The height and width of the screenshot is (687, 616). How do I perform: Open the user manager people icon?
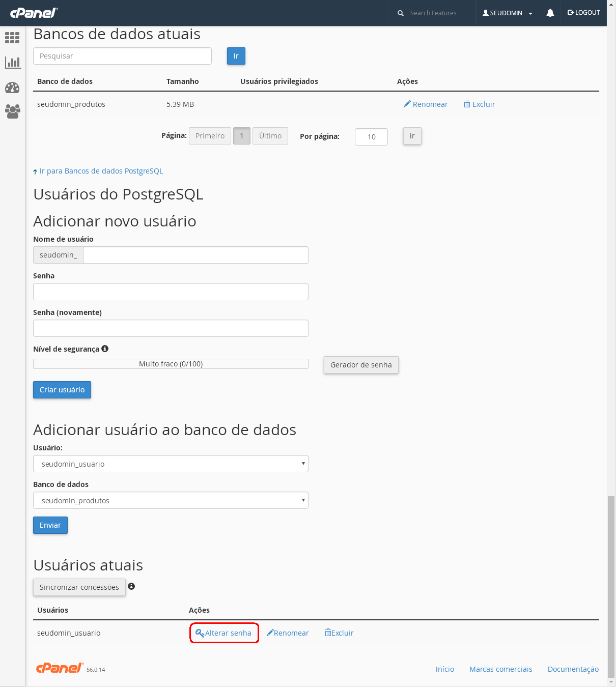click(12, 111)
